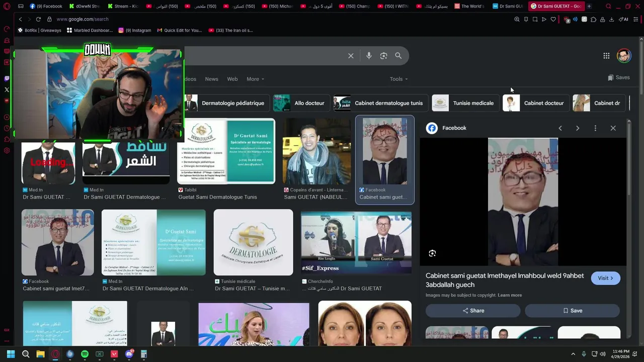This screenshot has width=644, height=362.
Task: Take a page snapshot from the toolbar
Action: [x=535, y=19]
